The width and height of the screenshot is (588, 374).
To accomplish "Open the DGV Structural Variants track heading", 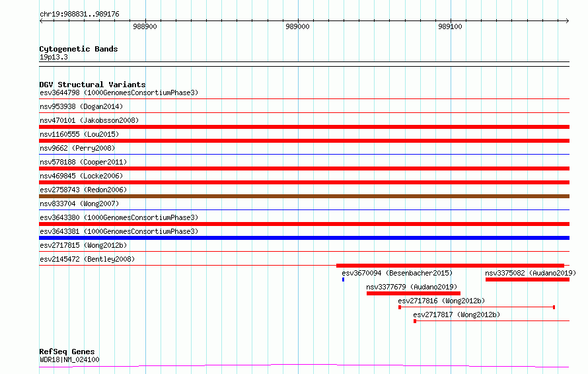I will [x=92, y=85].
